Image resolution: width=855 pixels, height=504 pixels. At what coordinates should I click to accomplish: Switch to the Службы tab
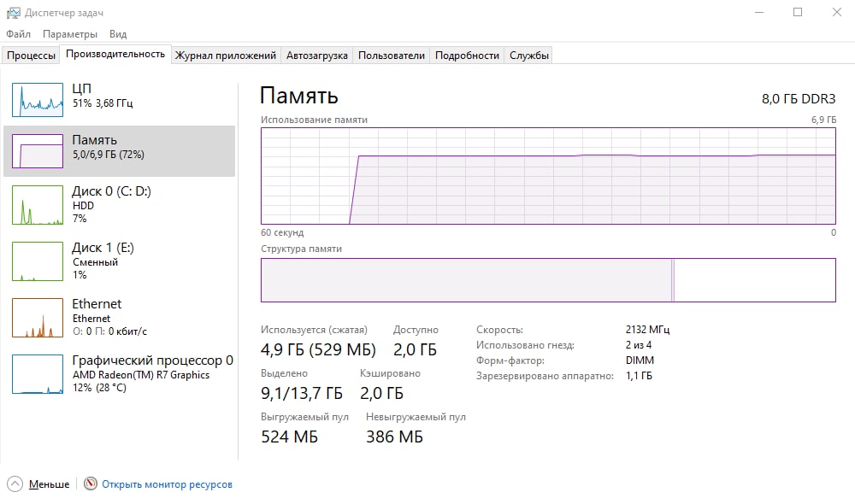(529, 56)
